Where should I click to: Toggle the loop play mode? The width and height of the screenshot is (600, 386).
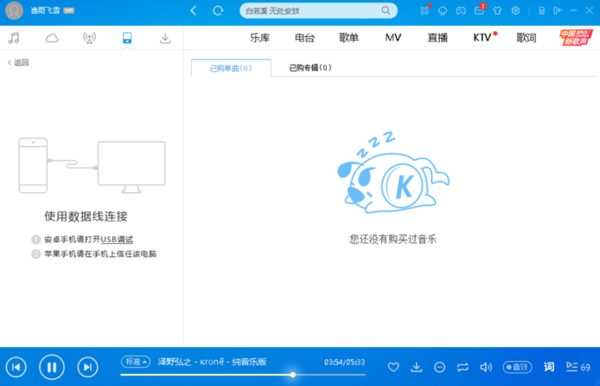click(463, 367)
